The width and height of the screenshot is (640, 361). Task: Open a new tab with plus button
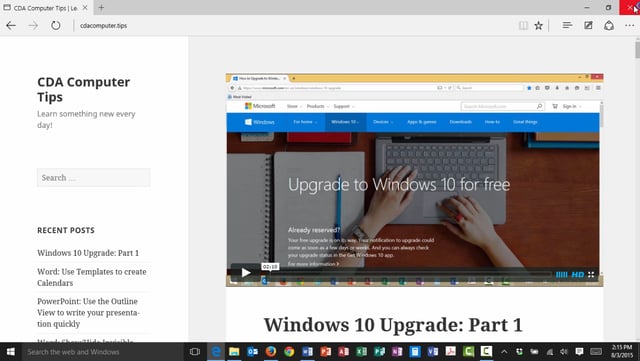click(101, 7)
